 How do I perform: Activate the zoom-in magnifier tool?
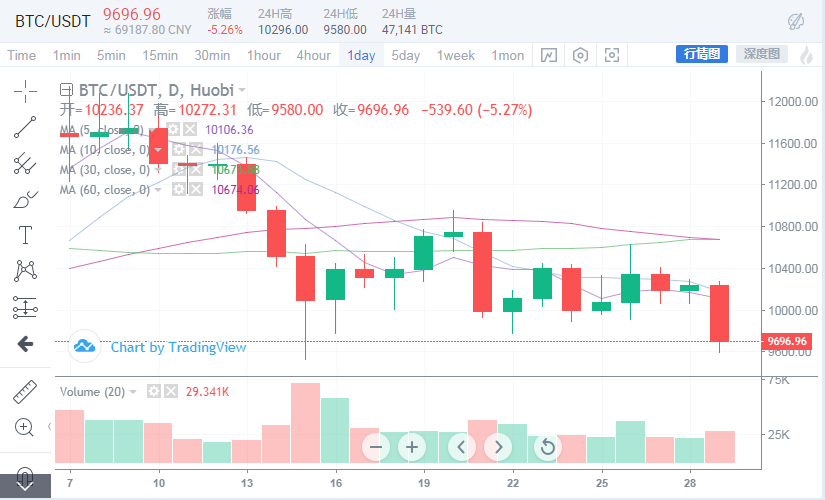pyautogui.click(x=25, y=427)
